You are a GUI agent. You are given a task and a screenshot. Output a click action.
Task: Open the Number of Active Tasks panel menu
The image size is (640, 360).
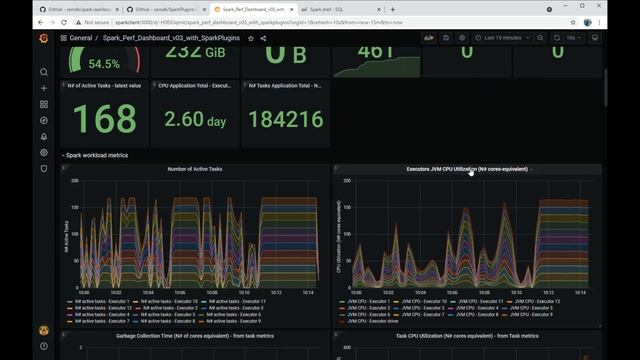pos(195,169)
